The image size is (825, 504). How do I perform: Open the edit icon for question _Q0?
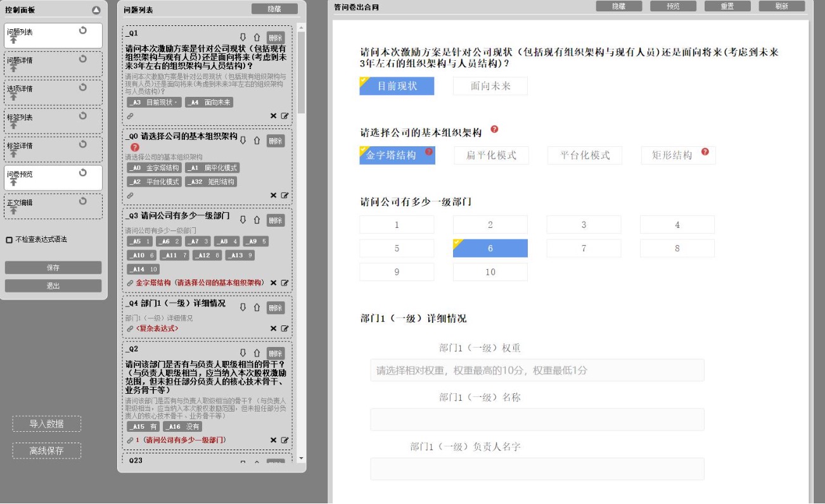point(285,196)
